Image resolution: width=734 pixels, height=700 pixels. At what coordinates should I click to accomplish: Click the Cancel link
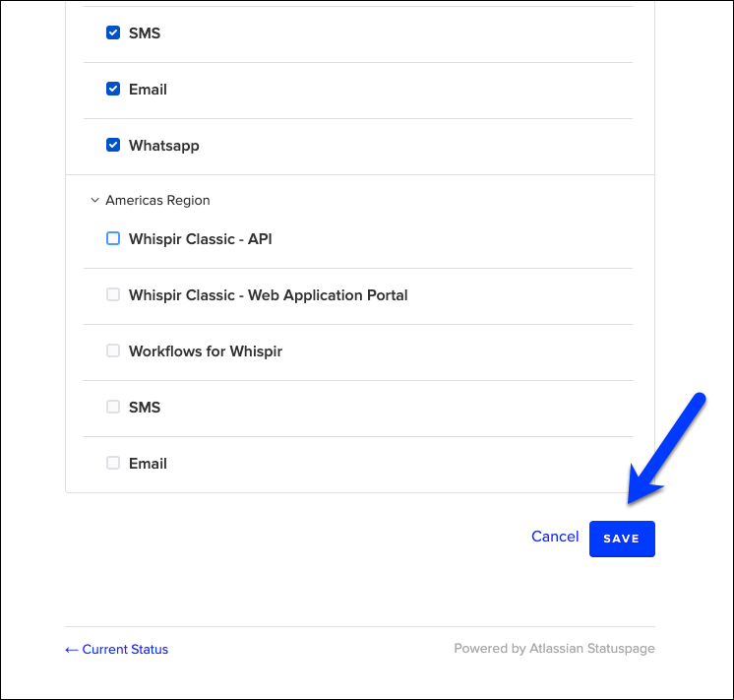pyautogui.click(x=555, y=537)
